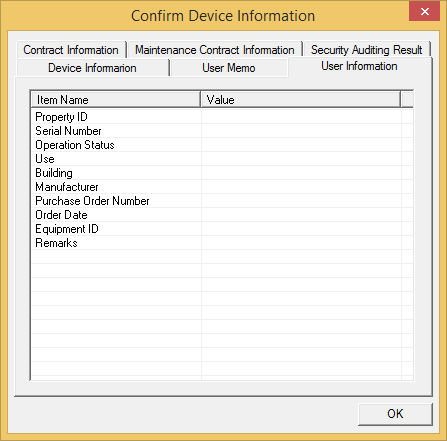Switch to the Device Information tab
The image size is (447, 441).
[x=92, y=68]
